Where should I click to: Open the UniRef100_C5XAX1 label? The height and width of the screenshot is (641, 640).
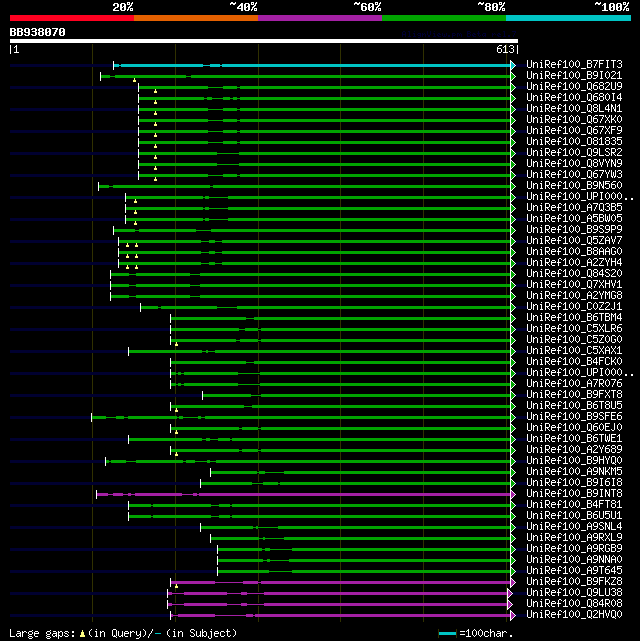pos(574,351)
